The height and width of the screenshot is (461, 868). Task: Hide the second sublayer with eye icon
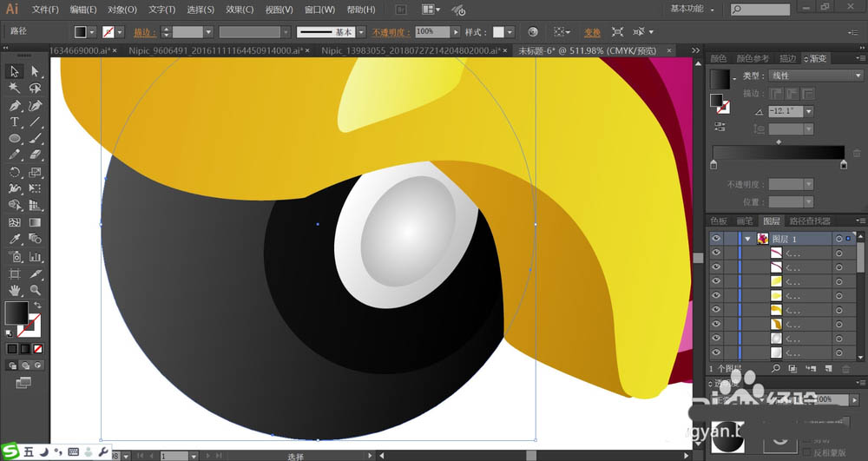[x=716, y=267]
